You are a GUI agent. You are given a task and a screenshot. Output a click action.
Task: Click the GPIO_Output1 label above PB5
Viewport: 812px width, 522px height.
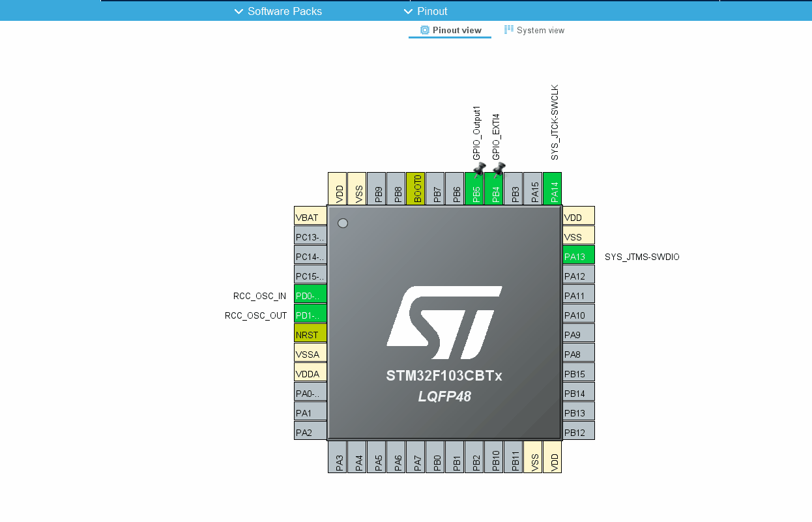pyautogui.click(x=476, y=134)
